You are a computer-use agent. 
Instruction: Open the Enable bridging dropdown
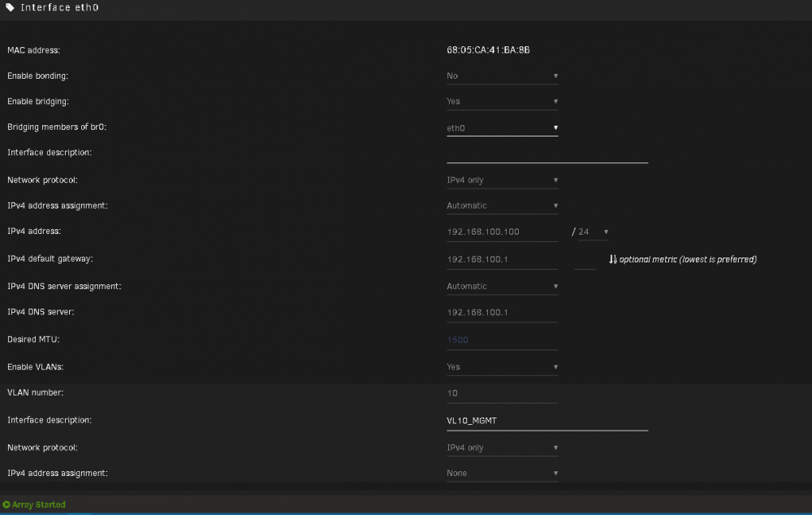point(502,101)
